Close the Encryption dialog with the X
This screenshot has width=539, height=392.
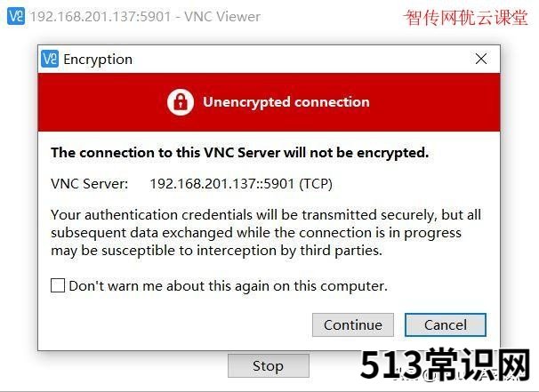coord(481,59)
